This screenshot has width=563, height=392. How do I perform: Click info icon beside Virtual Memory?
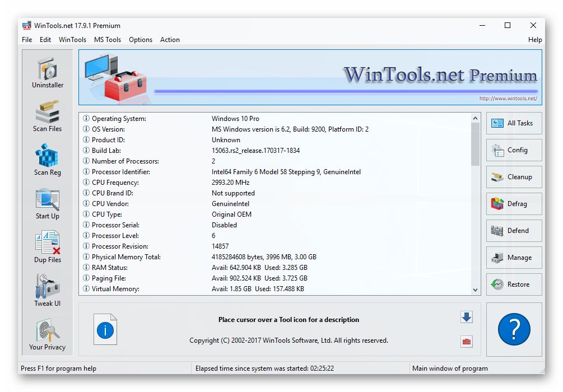click(86, 288)
